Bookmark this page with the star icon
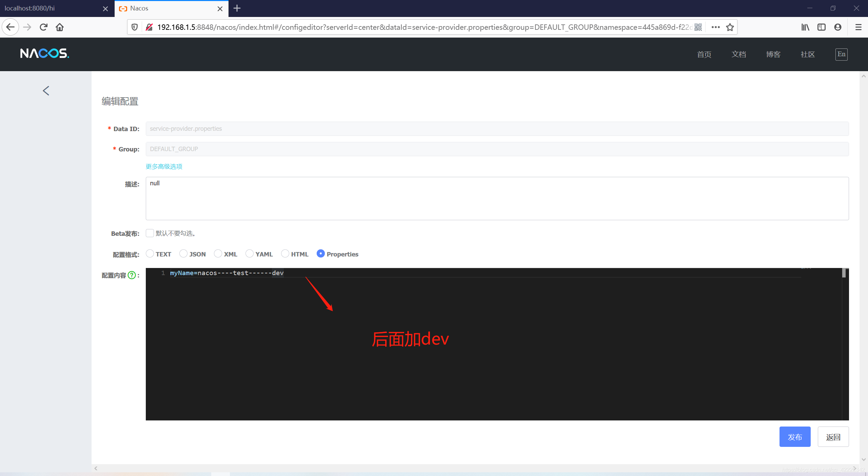Viewport: 868px width, 476px height. point(730,27)
